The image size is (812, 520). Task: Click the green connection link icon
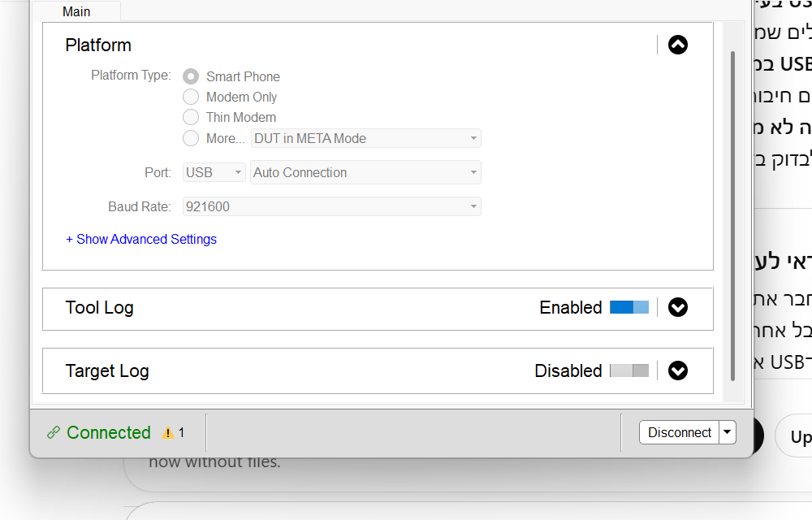(x=54, y=432)
